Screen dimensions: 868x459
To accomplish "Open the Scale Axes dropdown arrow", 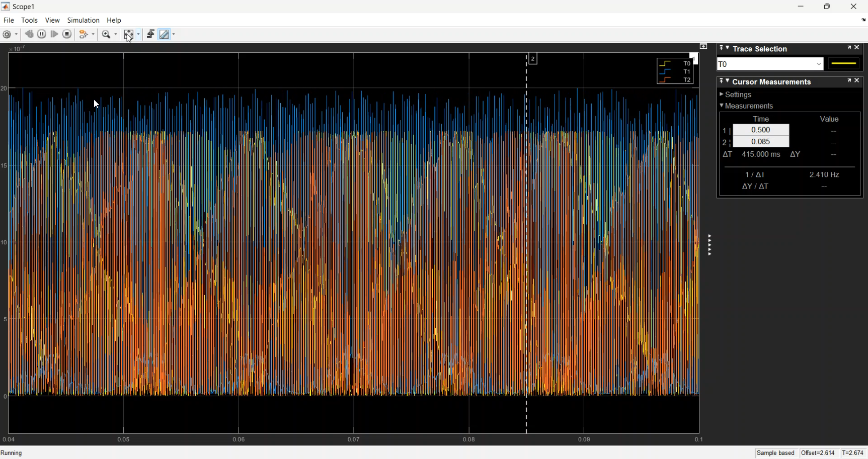I will (139, 35).
